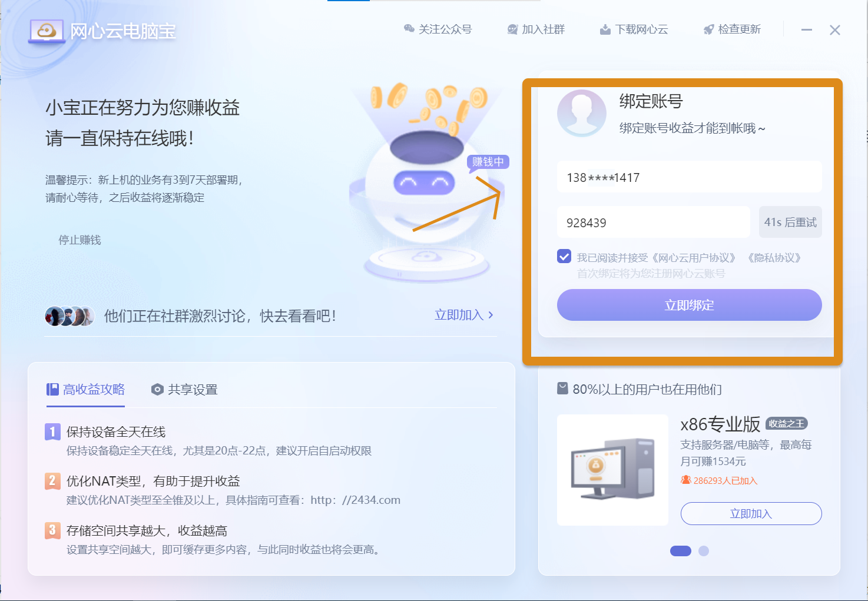This screenshot has width=868, height=601.
Task: Click the number 1 tip badge
Action: [x=52, y=431]
